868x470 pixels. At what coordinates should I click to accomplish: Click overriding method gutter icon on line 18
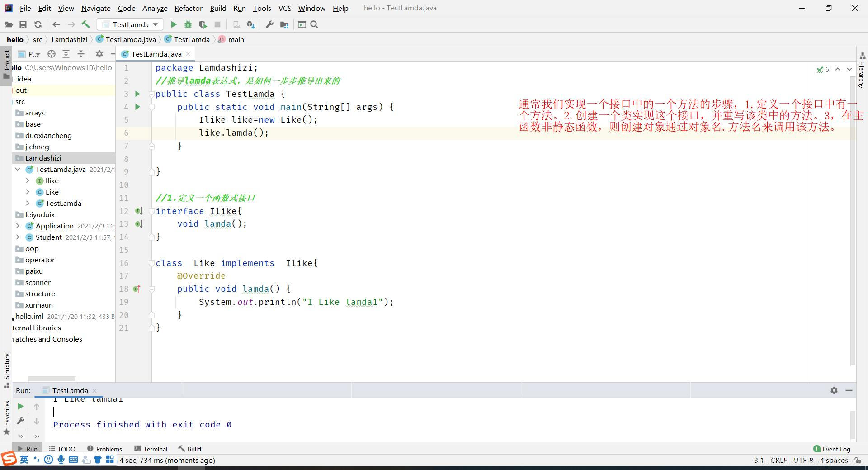click(x=137, y=289)
